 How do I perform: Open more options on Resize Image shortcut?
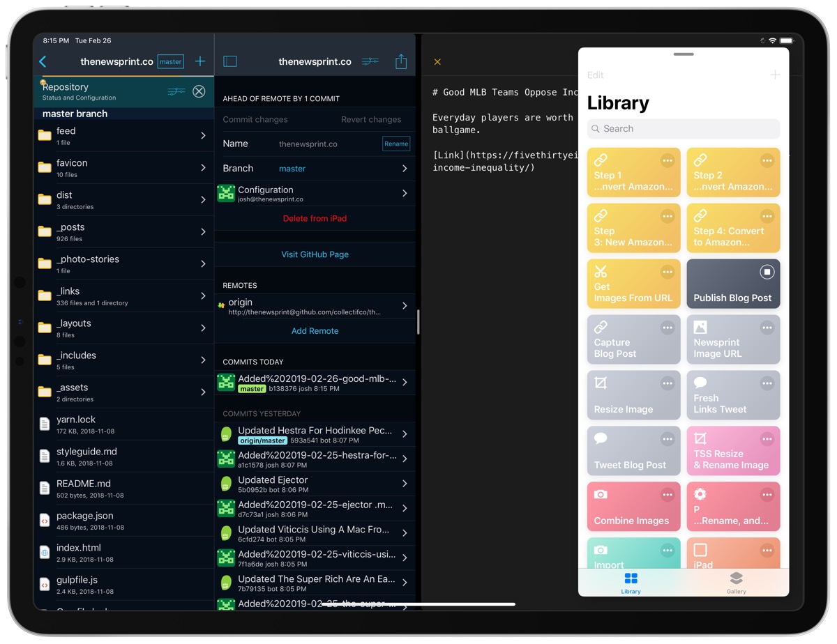668,383
